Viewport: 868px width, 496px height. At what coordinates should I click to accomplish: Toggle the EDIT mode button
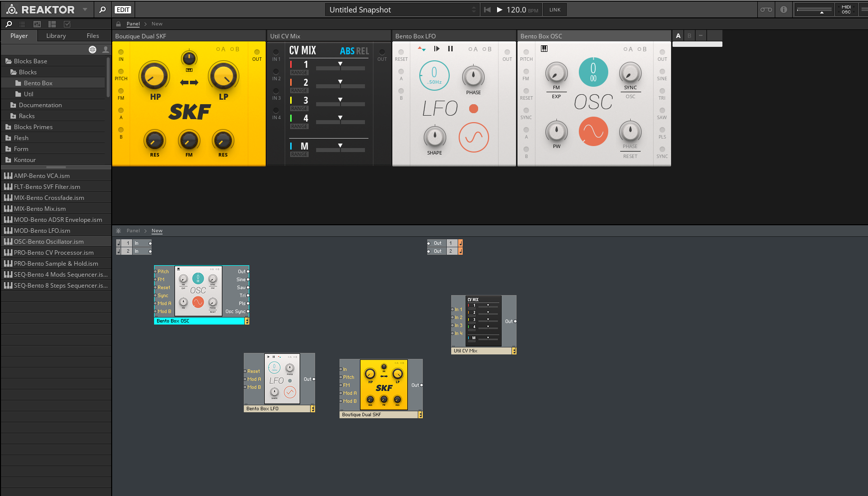click(123, 9)
